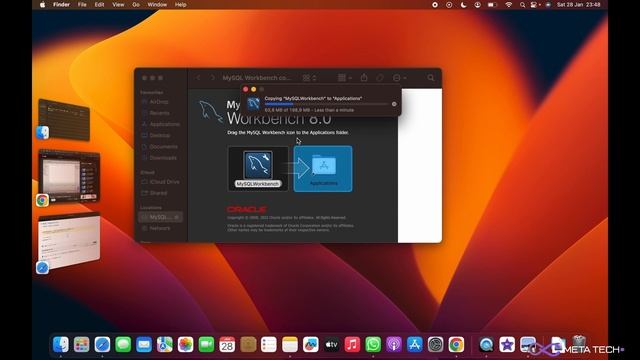Open Launchpad from the Dock
Image resolution: width=640 pixels, height=360 pixels.
coord(82,344)
